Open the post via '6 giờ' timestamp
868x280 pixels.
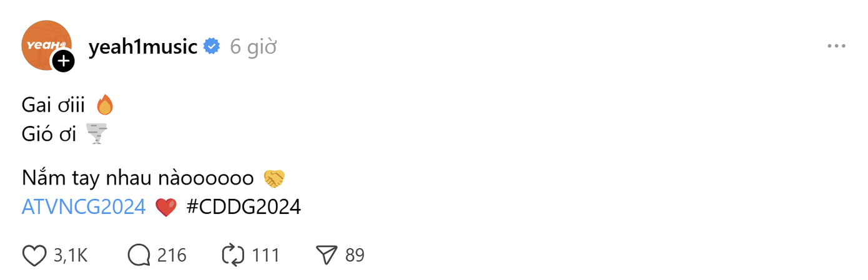coord(253,47)
